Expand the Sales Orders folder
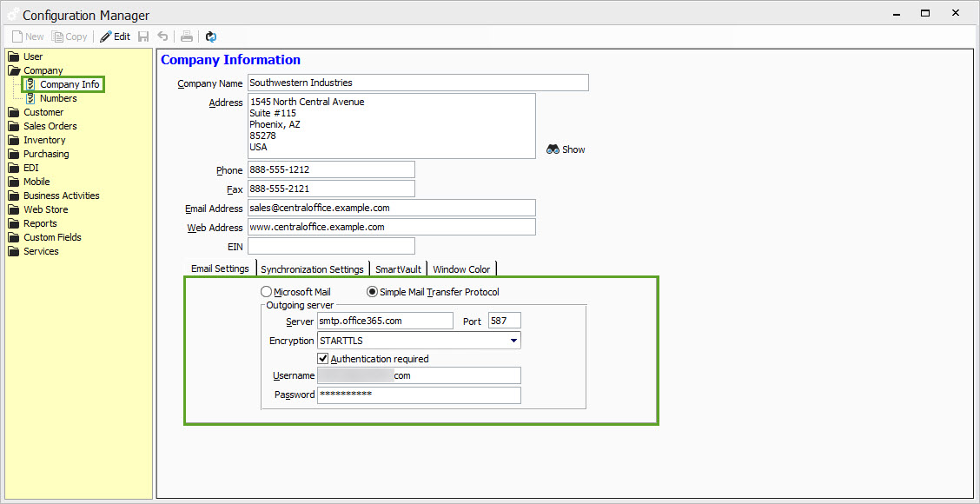 [x=43, y=126]
